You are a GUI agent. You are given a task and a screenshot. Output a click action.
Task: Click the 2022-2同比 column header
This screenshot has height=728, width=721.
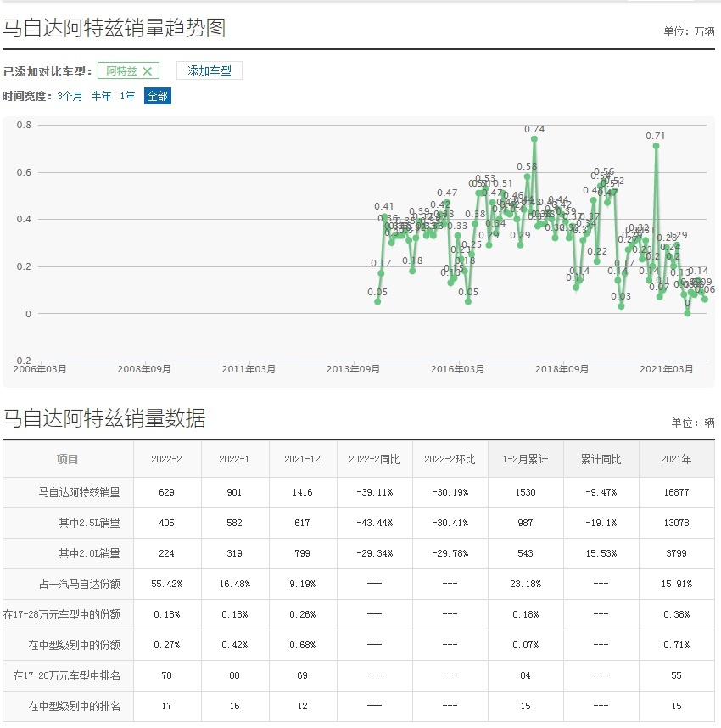click(374, 459)
